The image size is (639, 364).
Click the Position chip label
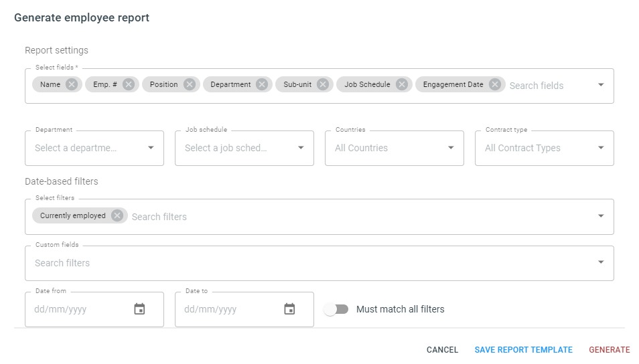point(163,84)
